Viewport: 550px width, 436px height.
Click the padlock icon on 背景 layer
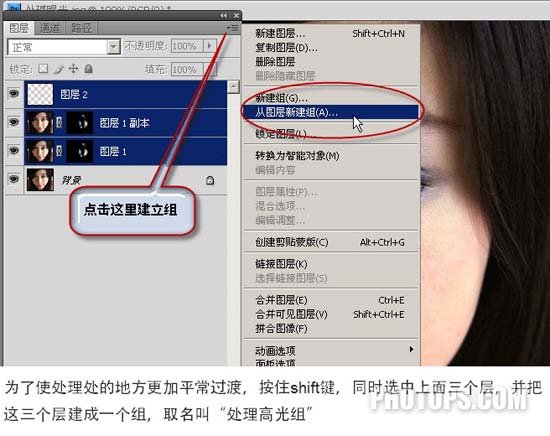[x=210, y=180]
